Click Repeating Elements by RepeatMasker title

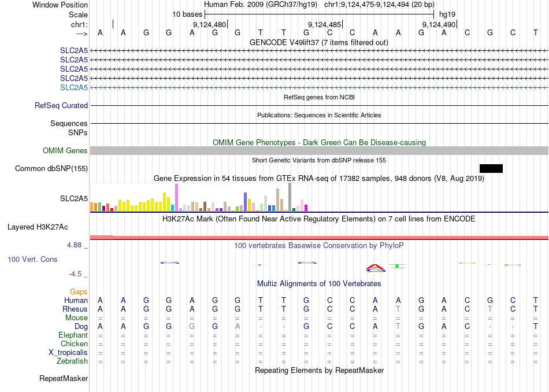click(x=320, y=370)
